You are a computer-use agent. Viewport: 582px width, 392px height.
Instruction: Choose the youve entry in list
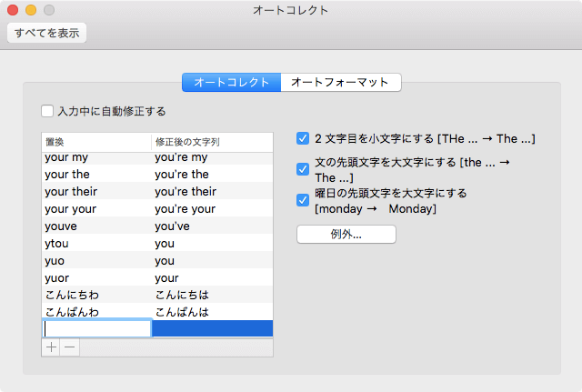(156, 226)
